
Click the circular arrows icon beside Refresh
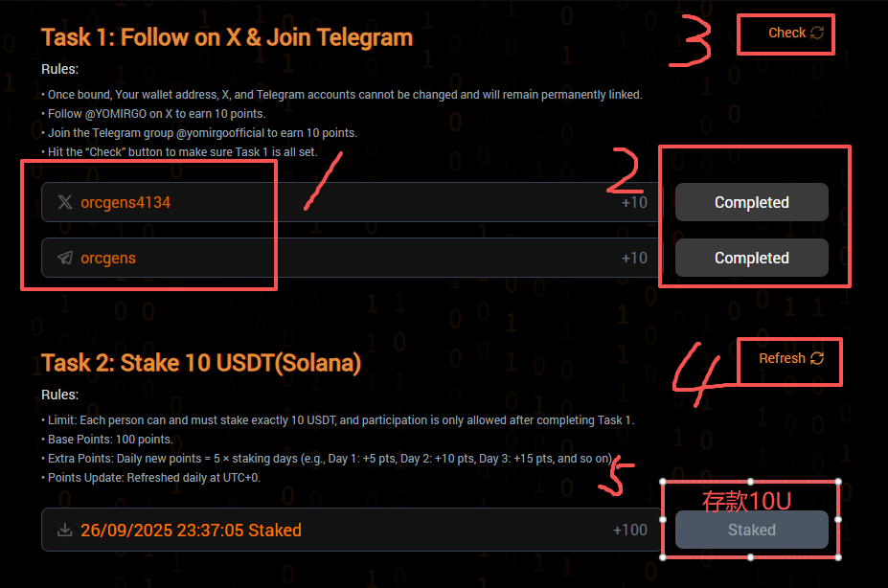817,358
